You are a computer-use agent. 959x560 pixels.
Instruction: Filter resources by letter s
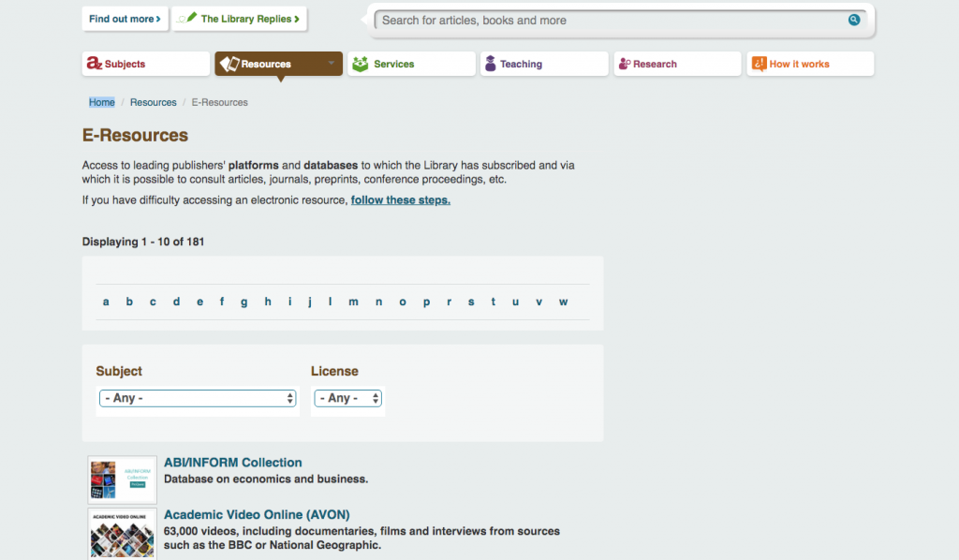[x=471, y=302]
